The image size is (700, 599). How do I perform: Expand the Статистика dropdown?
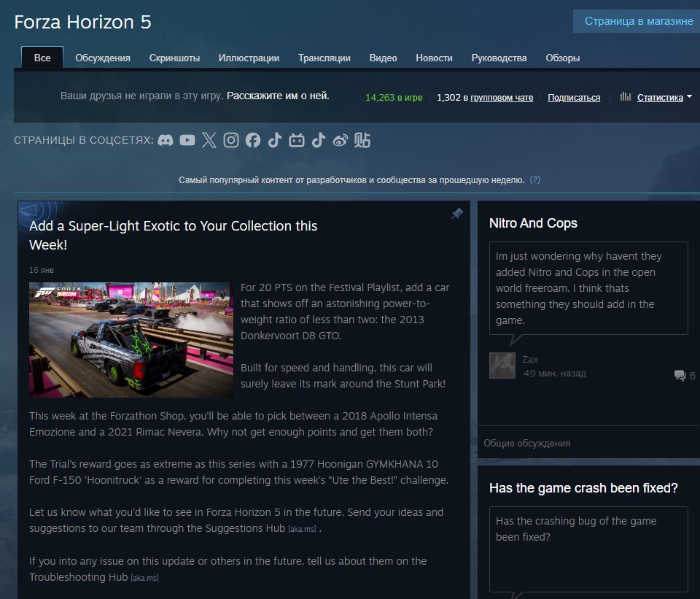point(660,97)
